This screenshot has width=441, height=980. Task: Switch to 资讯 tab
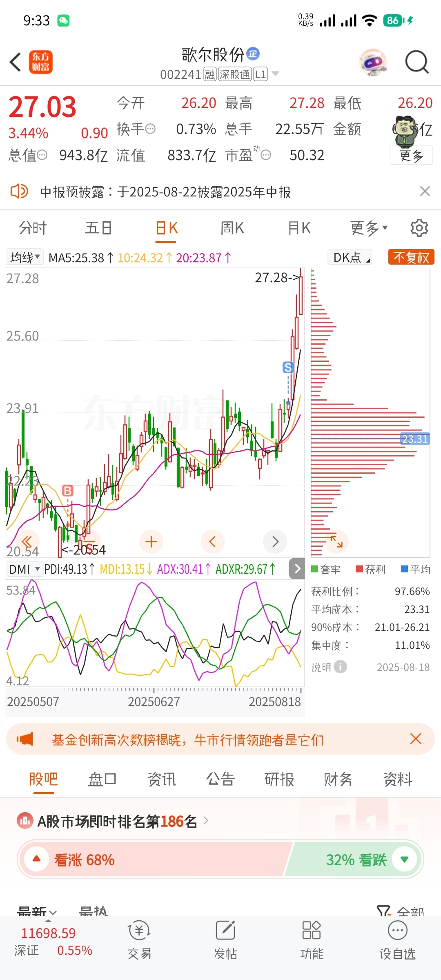point(161,779)
